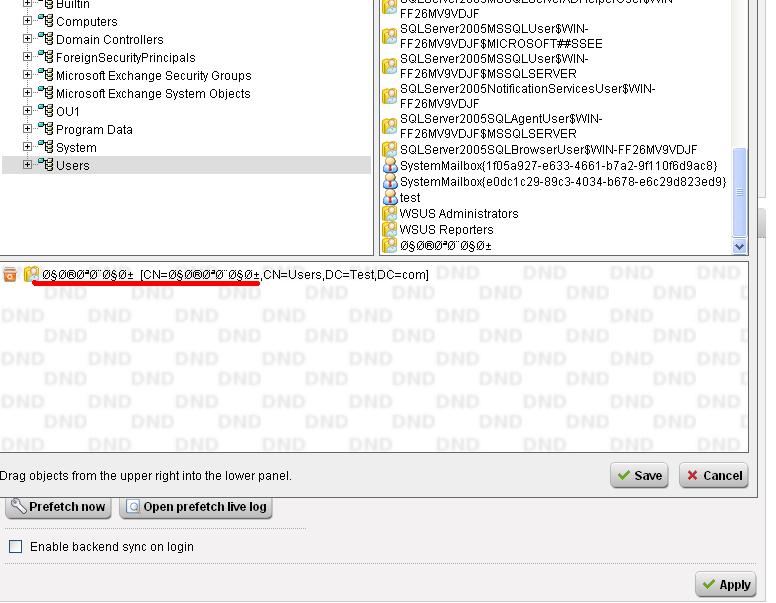Expand ForeignSecurityPrincipals tree node

coord(27,57)
